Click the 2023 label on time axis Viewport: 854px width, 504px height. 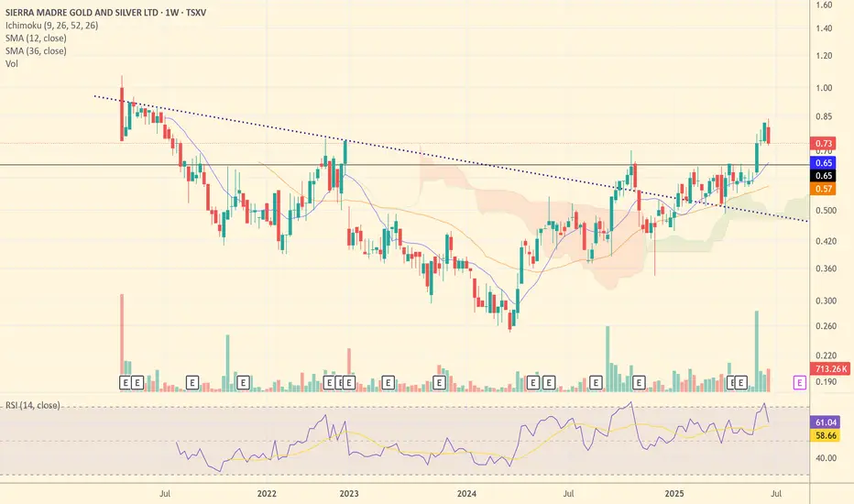[x=349, y=494]
